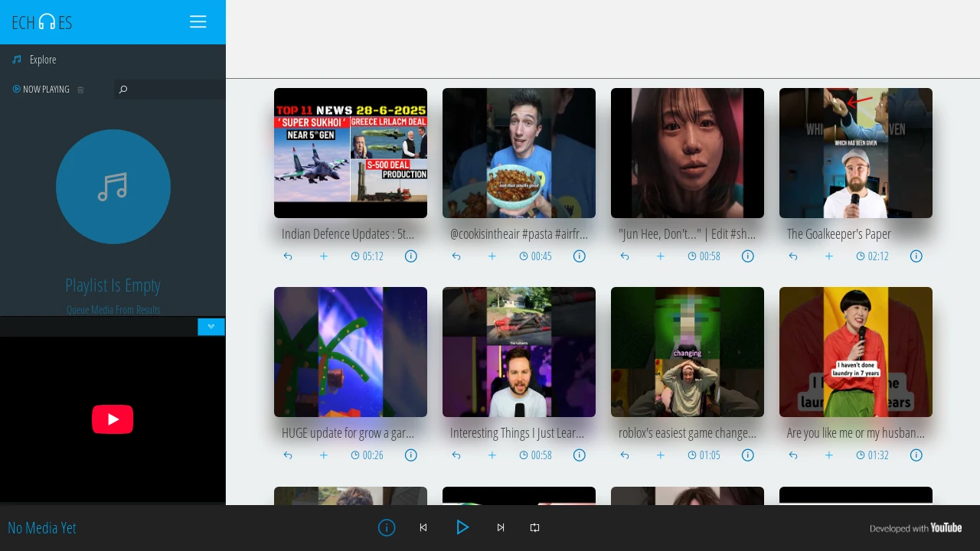Image resolution: width=980 pixels, height=551 pixels.
Task: Play the YouTube video player
Action: coord(113,419)
